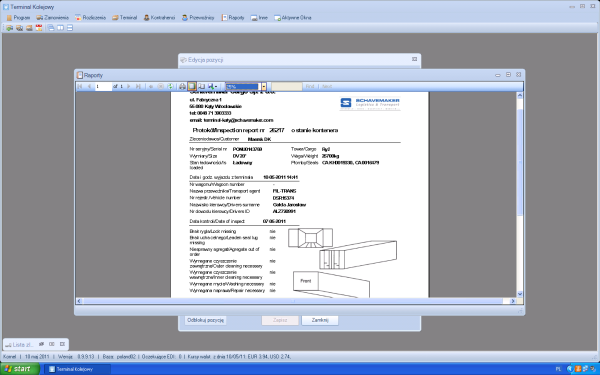Click the tile windows vertically icon

coord(60,28)
